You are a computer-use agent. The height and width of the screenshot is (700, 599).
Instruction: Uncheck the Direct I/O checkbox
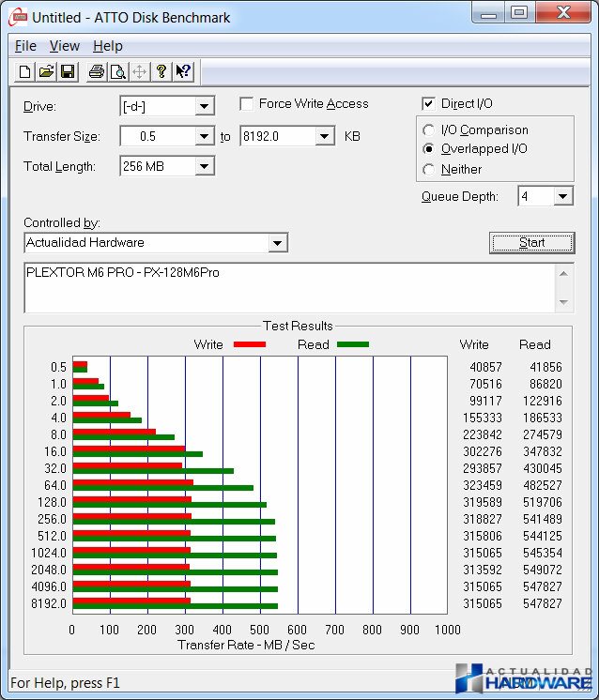[429, 104]
